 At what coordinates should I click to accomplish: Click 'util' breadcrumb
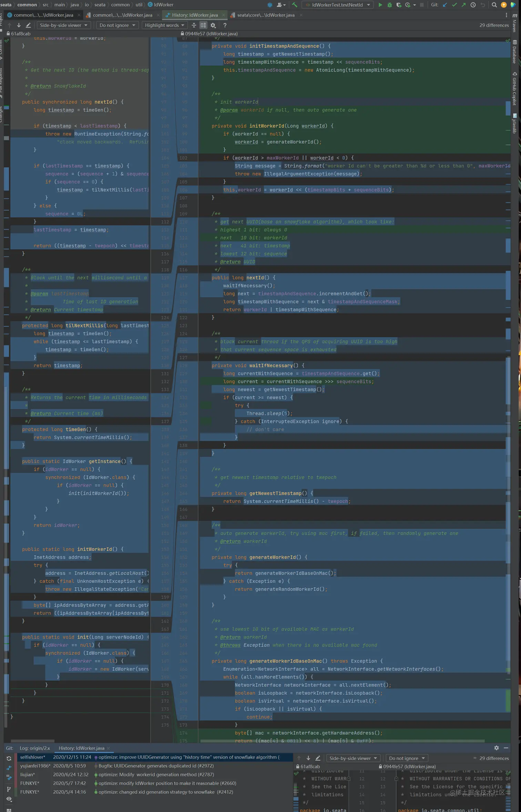pos(139,5)
